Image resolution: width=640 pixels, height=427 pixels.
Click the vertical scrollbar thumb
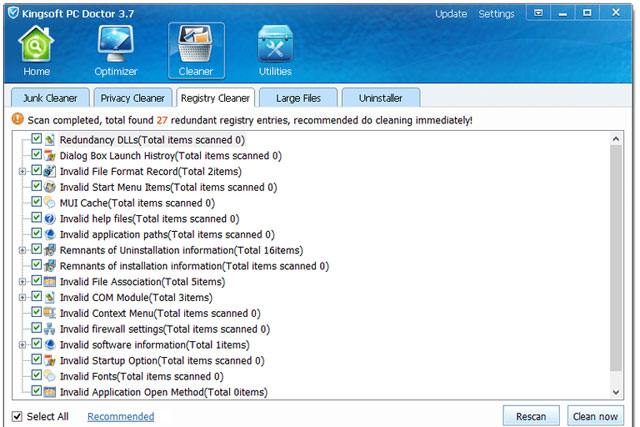tap(616, 258)
